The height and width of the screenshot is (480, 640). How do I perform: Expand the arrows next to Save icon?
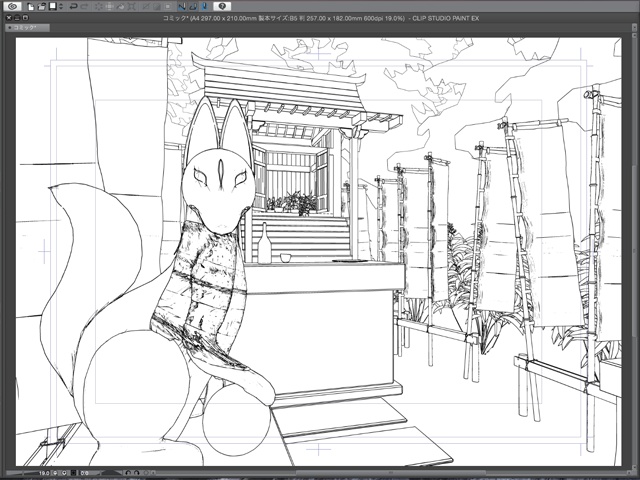(61, 6)
